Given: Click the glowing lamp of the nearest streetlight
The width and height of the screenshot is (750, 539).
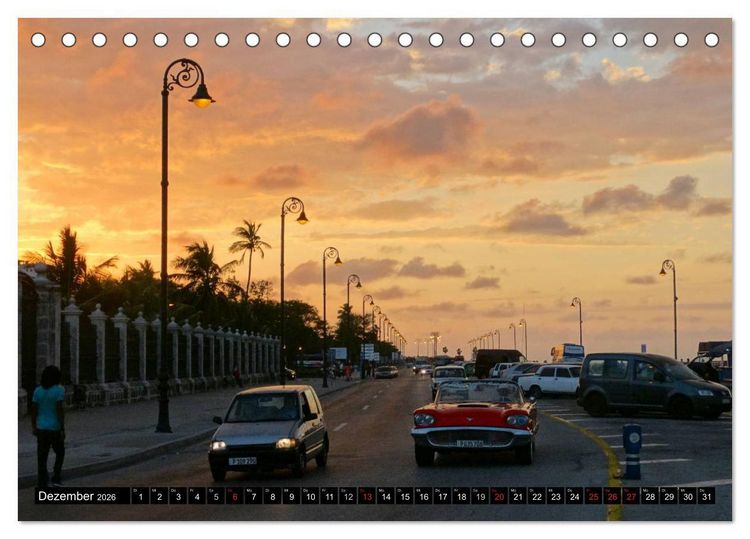Looking at the screenshot, I should tap(201, 100).
